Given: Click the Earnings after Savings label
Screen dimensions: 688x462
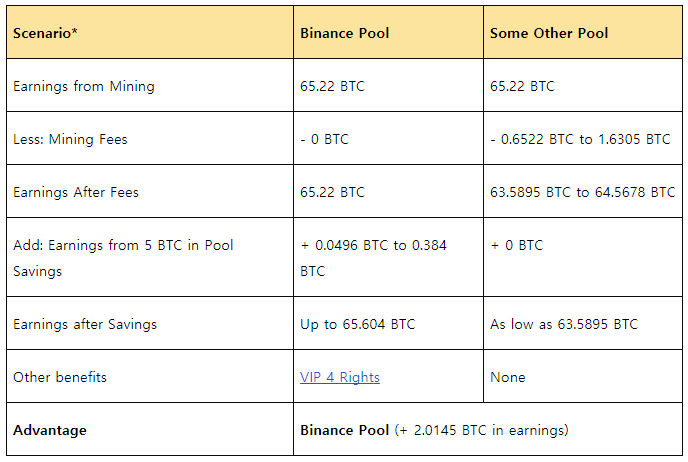Looking at the screenshot, I should pyautogui.click(x=85, y=324).
